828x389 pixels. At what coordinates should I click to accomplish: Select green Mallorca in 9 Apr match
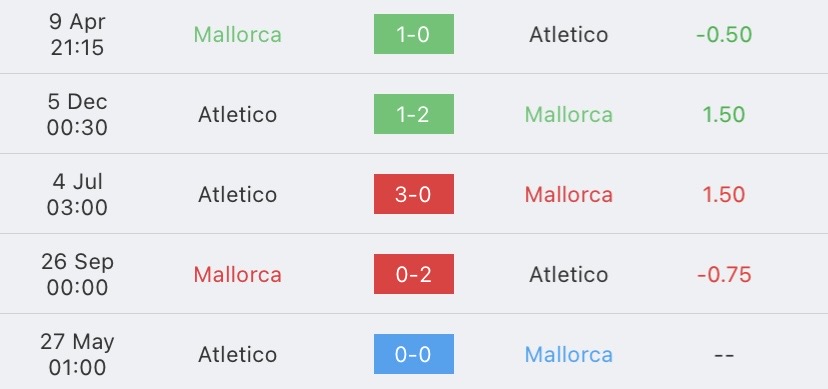coord(238,35)
